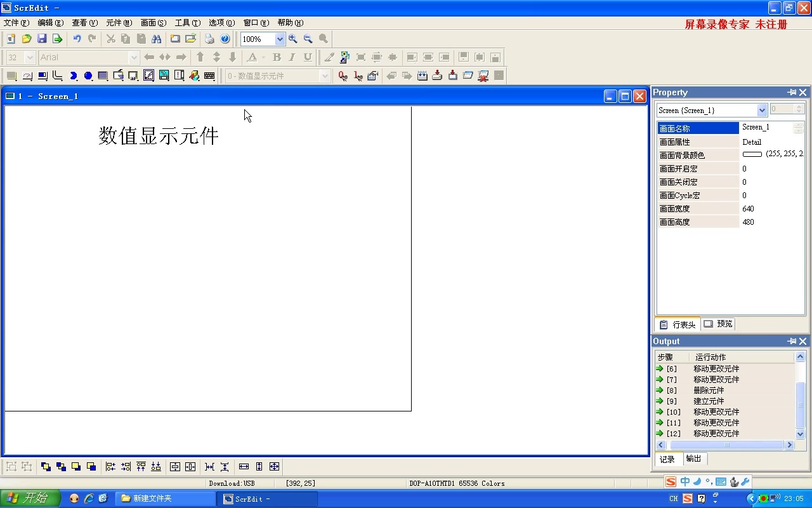812x508 pixels.
Task: Open the 100% zoom level dropdown
Action: click(280, 39)
